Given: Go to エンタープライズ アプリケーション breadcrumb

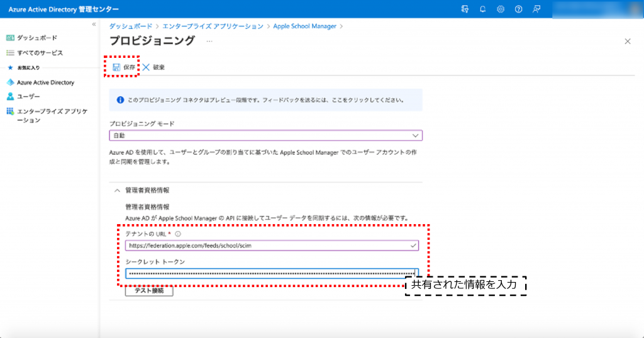Looking at the screenshot, I should 213,26.
